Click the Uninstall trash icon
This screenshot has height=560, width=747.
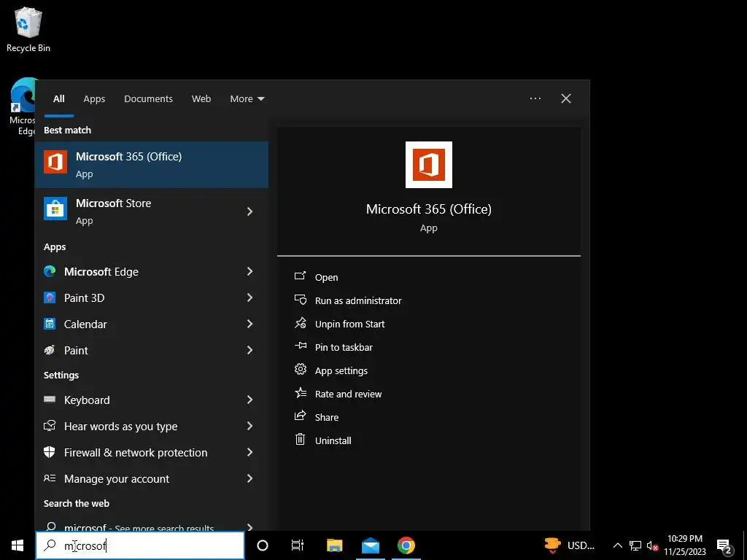[300, 439]
